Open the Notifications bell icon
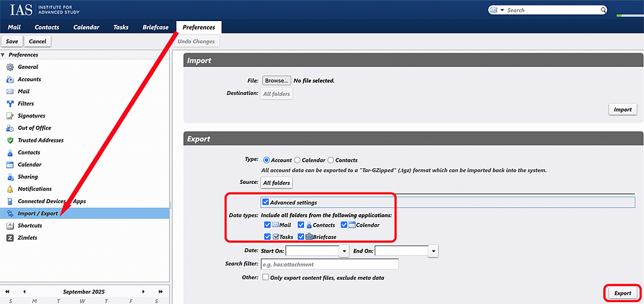This screenshot has height=304, width=644. click(x=11, y=189)
